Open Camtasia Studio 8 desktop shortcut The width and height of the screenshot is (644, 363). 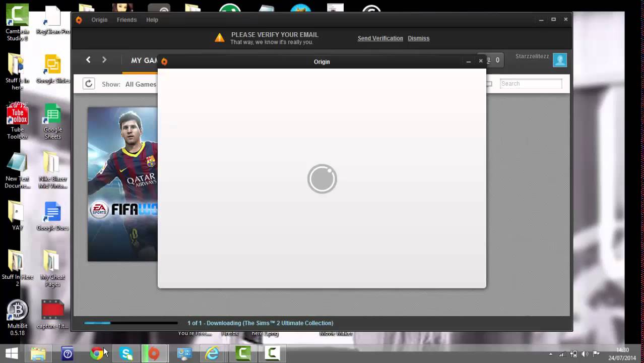tap(17, 23)
